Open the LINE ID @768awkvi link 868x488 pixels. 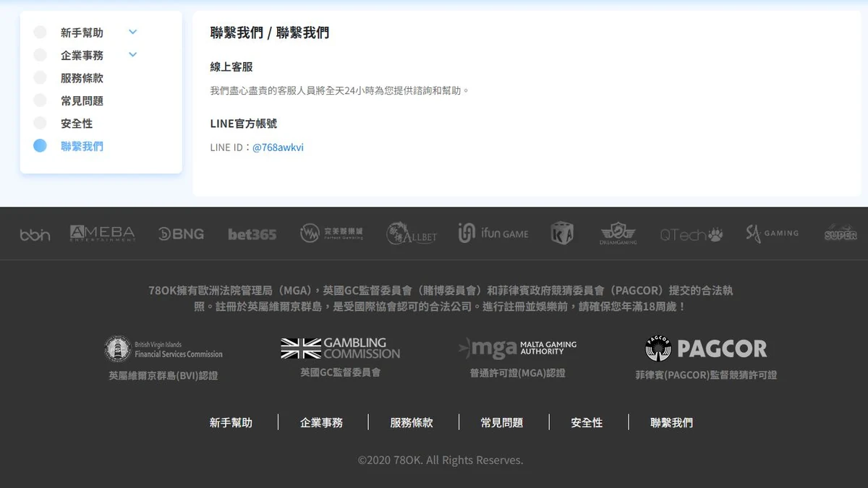pos(278,147)
